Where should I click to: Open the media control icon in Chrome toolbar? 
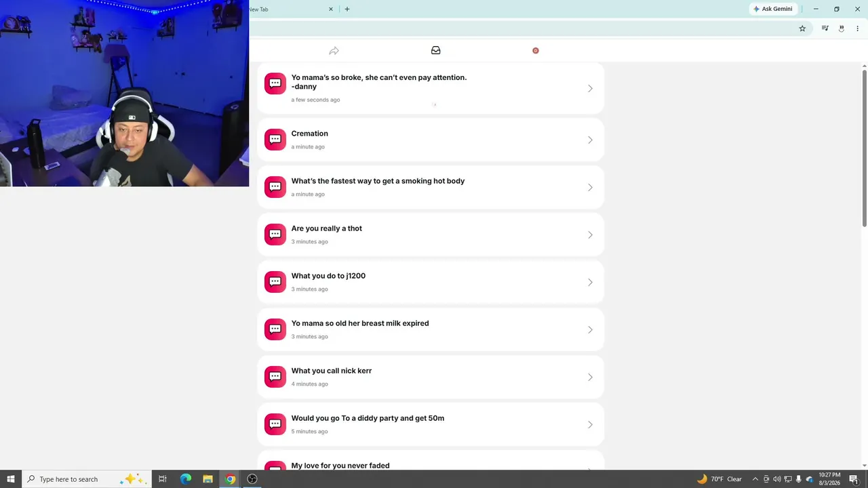pyautogui.click(x=825, y=28)
